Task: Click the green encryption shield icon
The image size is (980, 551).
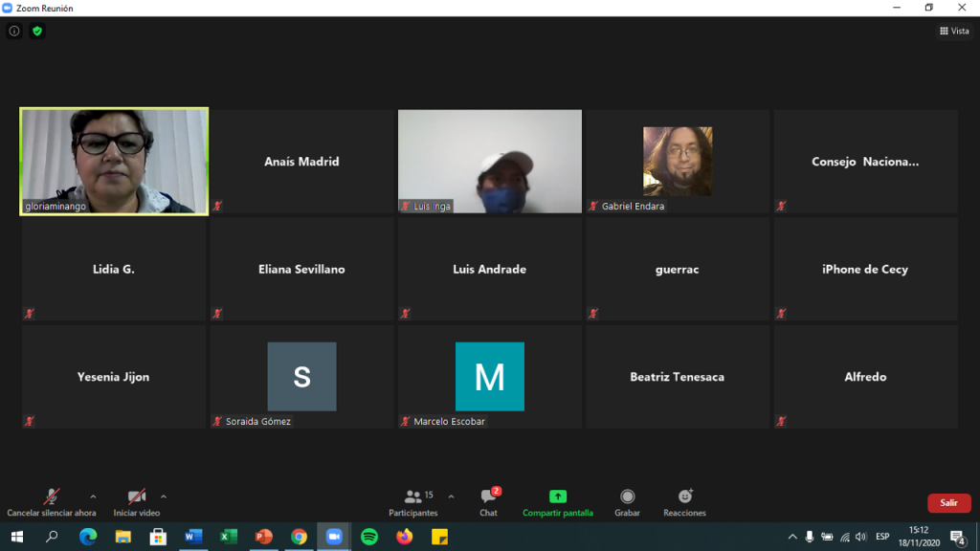Action: (37, 31)
